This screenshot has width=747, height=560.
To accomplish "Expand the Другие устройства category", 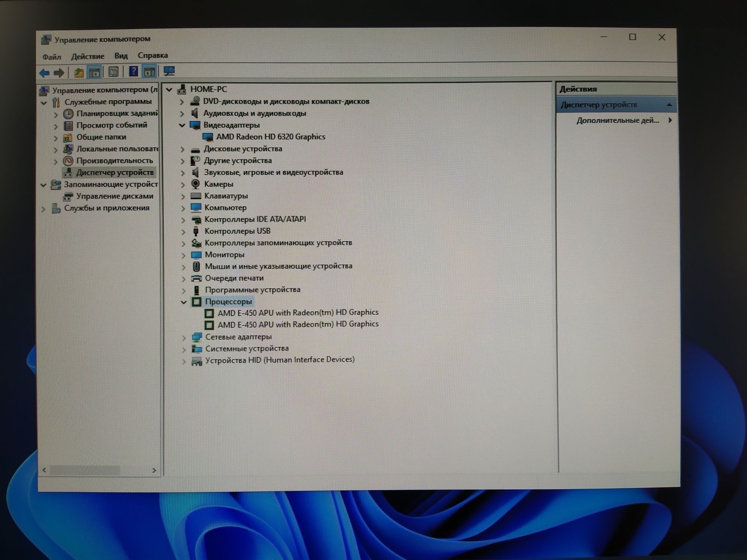I will coord(182,161).
